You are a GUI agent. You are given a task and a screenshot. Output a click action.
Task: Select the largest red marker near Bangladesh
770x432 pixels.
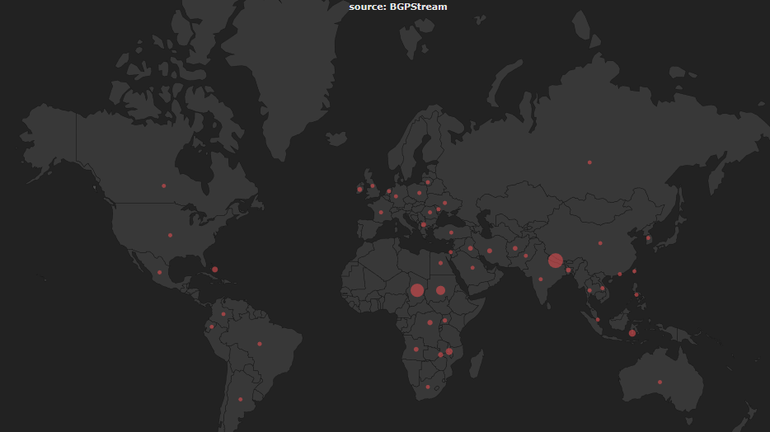[555, 261]
